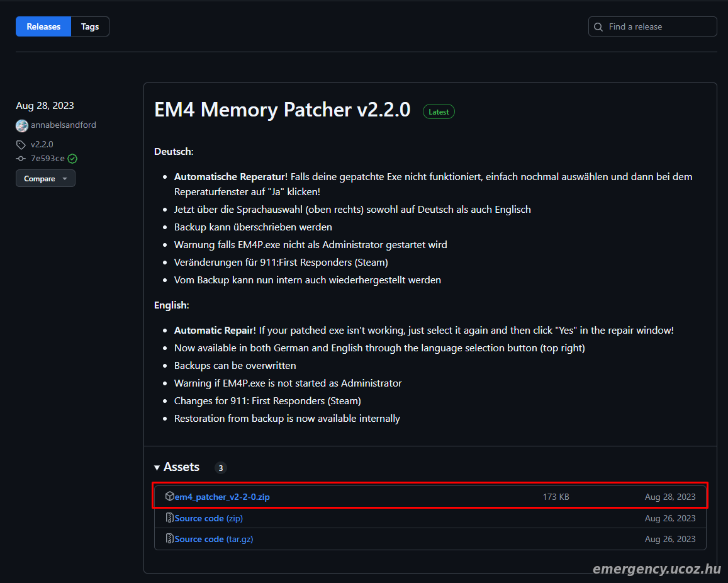The height and width of the screenshot is (583, 728).
Task: Click the Aug 26, 2023 date of Source code (zip)
Action: coord(670,518)
